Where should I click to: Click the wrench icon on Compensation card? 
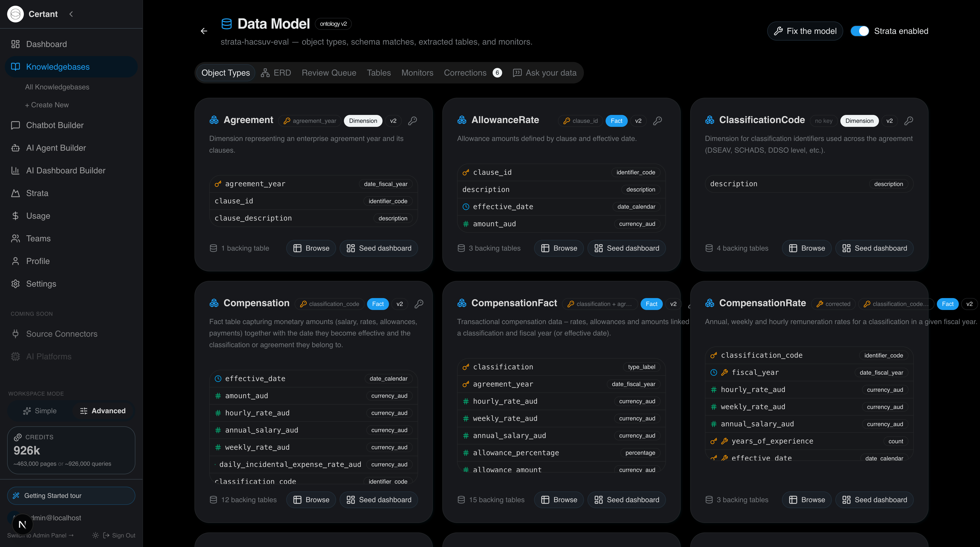click(x=419, y=304)
